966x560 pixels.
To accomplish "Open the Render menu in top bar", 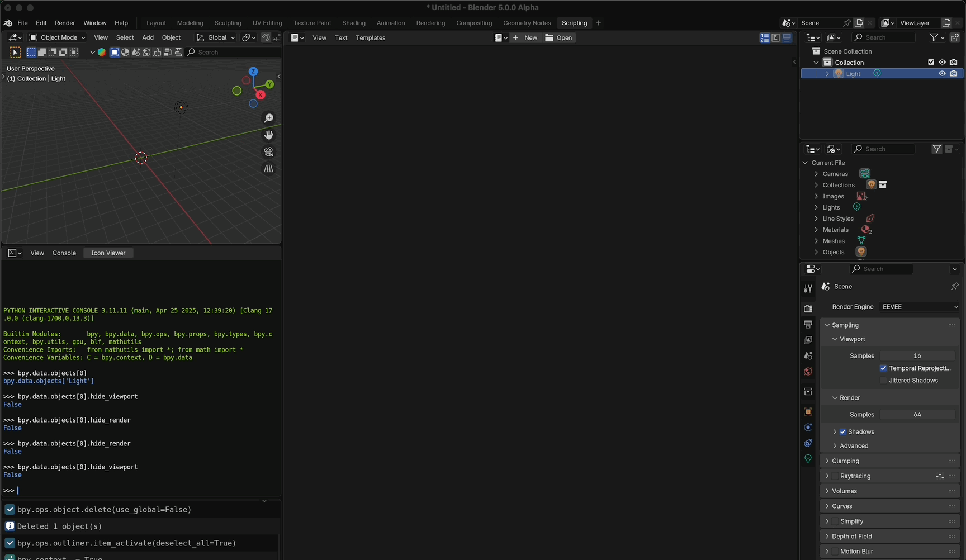I will [x=65, y=23].
